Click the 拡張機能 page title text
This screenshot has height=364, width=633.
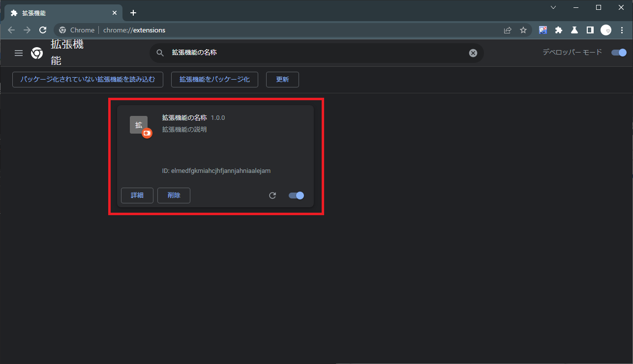click(67, 53)
